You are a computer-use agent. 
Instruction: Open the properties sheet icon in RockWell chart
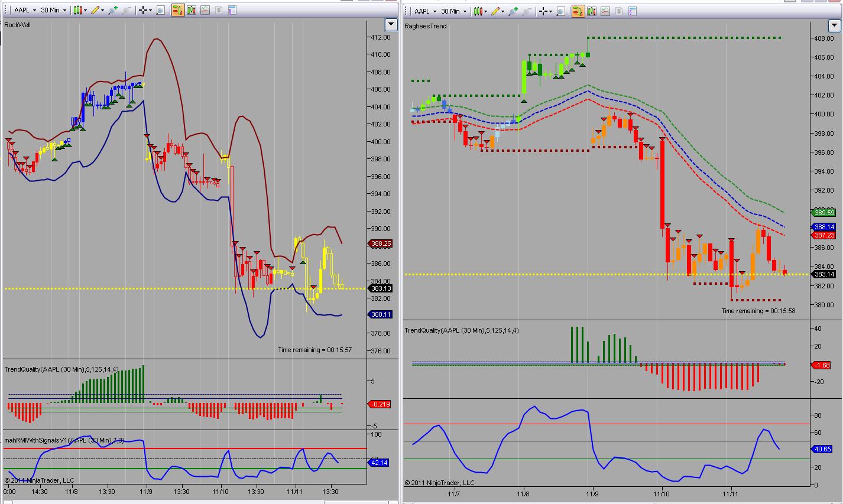coord(232,10)
